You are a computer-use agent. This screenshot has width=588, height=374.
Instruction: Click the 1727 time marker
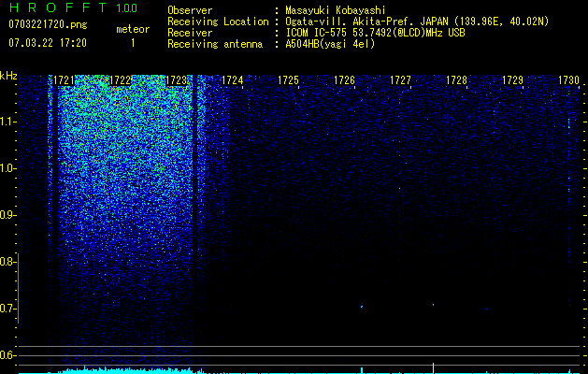point(400,80)
